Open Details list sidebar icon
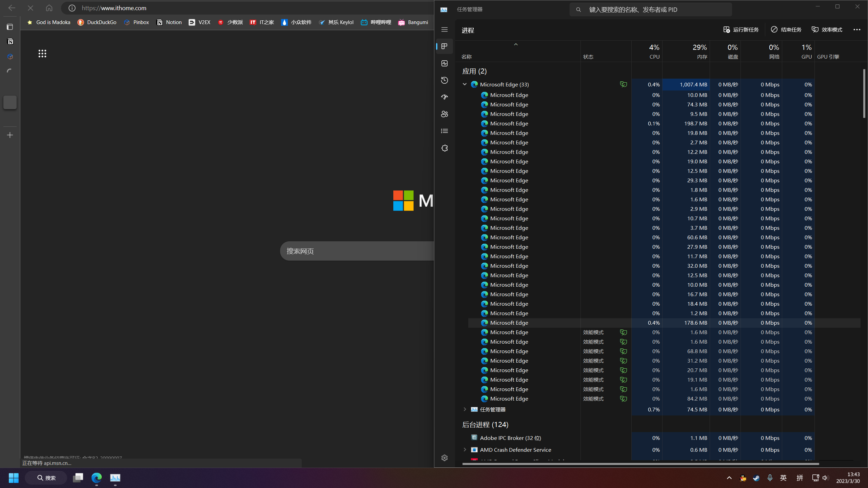The width and height of the screenshot is (868, 488). 445,131
